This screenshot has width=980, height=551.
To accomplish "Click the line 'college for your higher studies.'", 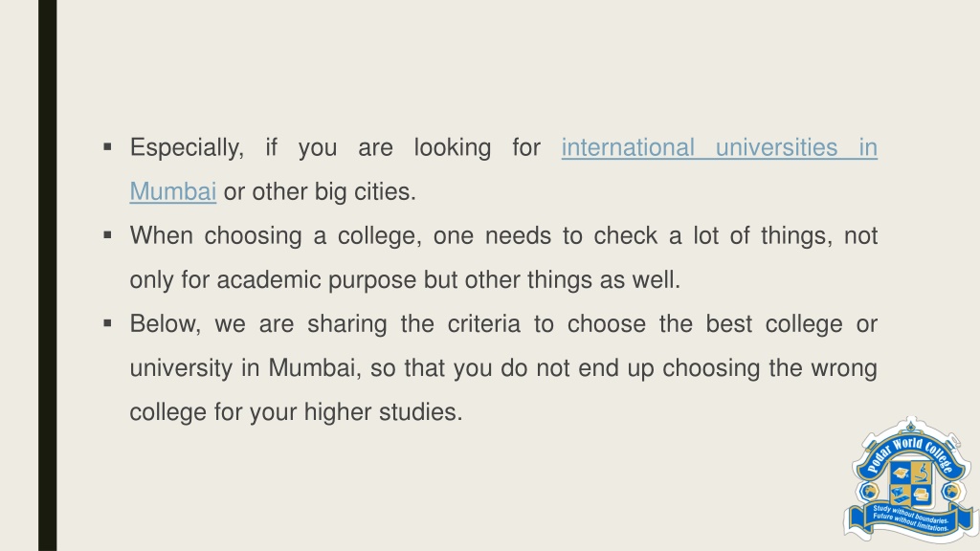I will (297, 411).
